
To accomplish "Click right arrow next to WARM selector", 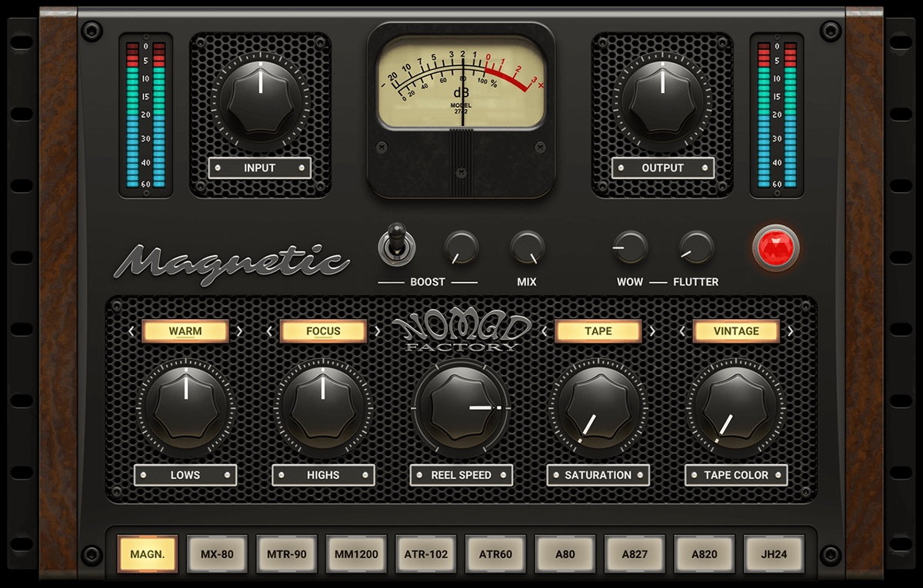I will point(240,332).
